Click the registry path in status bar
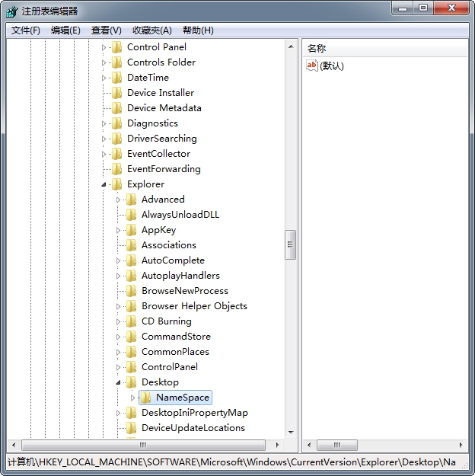 pyautogui.click(x=231, y=462)
